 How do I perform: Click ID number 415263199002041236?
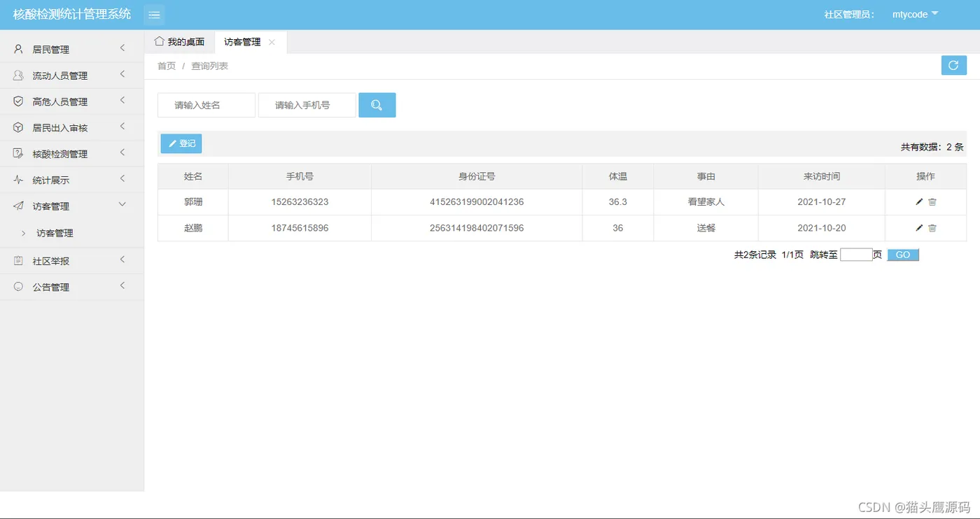pyautogui.click(x=477, y=202)
